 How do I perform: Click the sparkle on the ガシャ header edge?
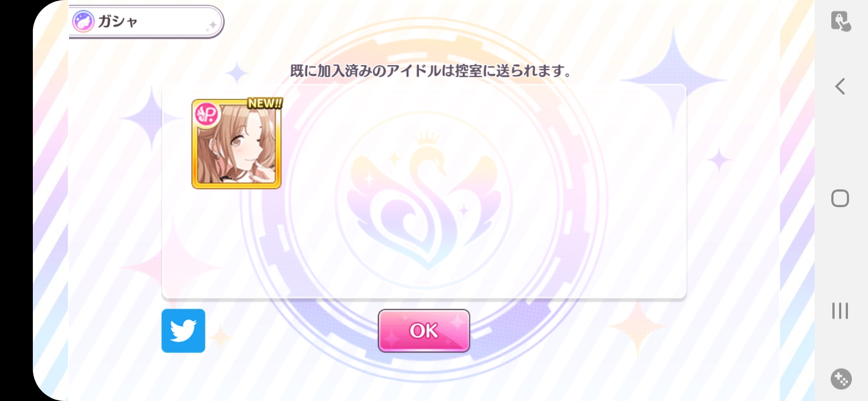(211, 25)
